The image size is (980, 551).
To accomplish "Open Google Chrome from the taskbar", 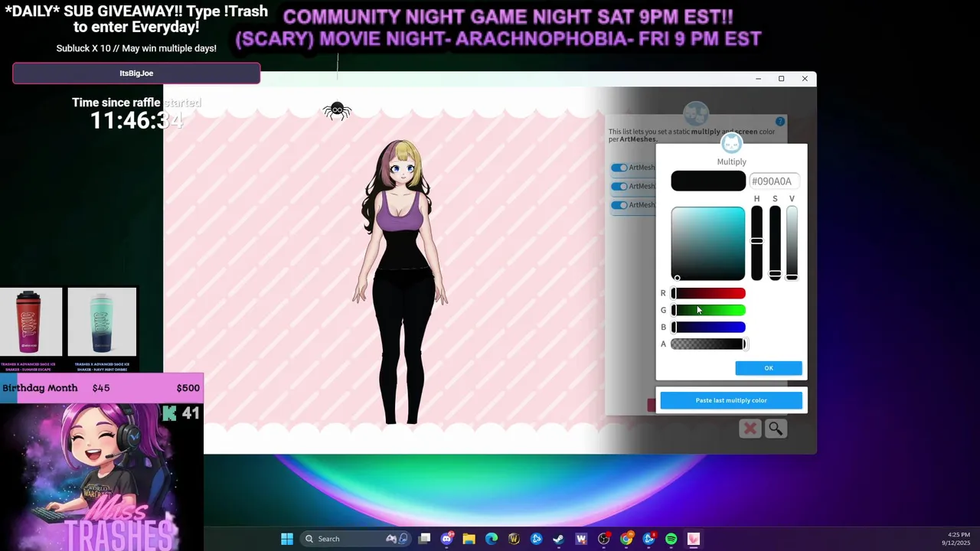I will click(x=626, y=539).
